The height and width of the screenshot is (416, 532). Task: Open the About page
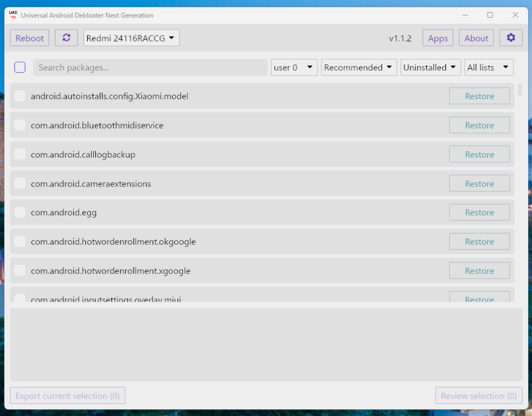(x=477, y=38)
